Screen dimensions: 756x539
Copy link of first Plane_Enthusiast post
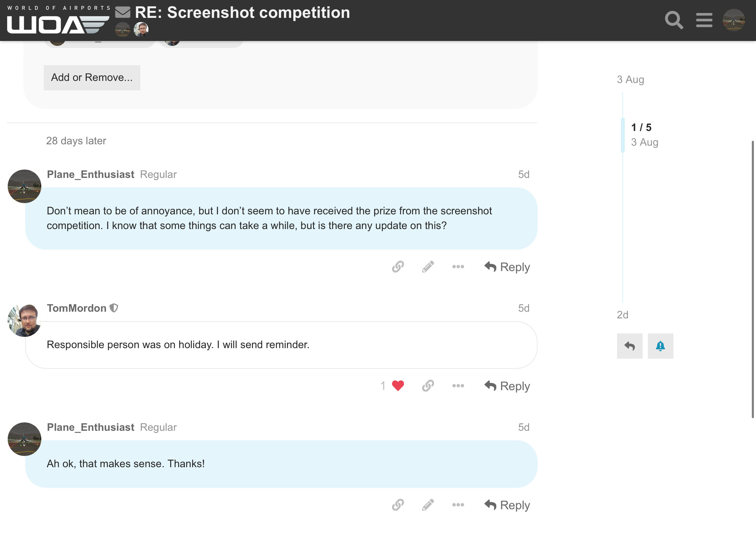click(x=398, y=267)
